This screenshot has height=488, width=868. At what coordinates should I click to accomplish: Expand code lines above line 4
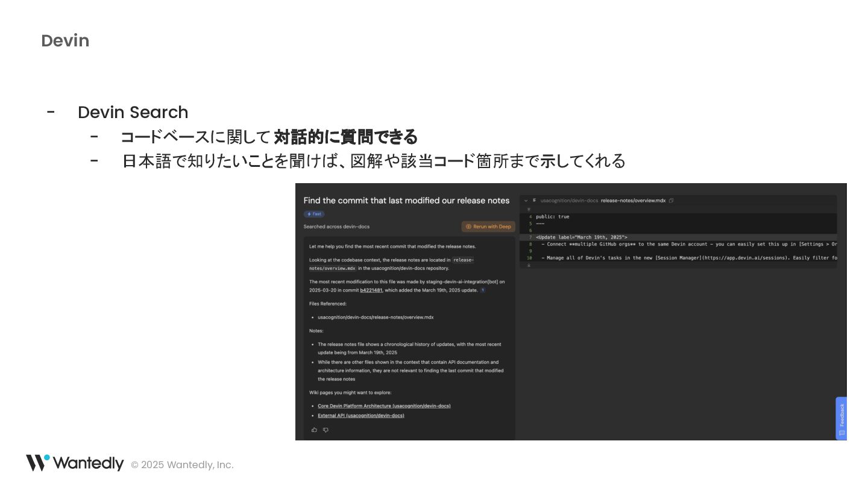point(529,210)
